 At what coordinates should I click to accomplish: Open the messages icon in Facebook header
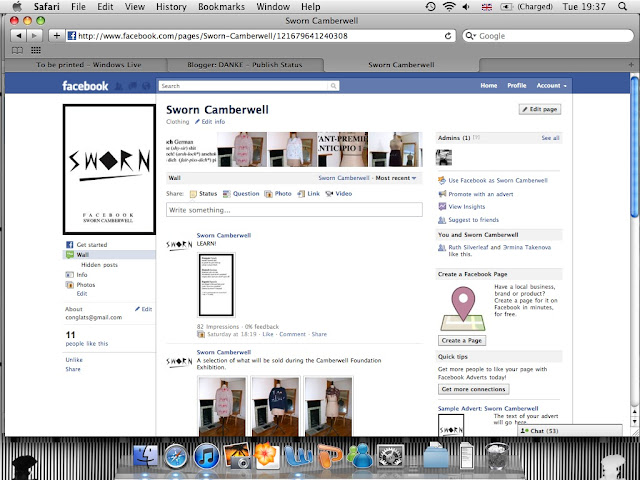pos(133,86)
